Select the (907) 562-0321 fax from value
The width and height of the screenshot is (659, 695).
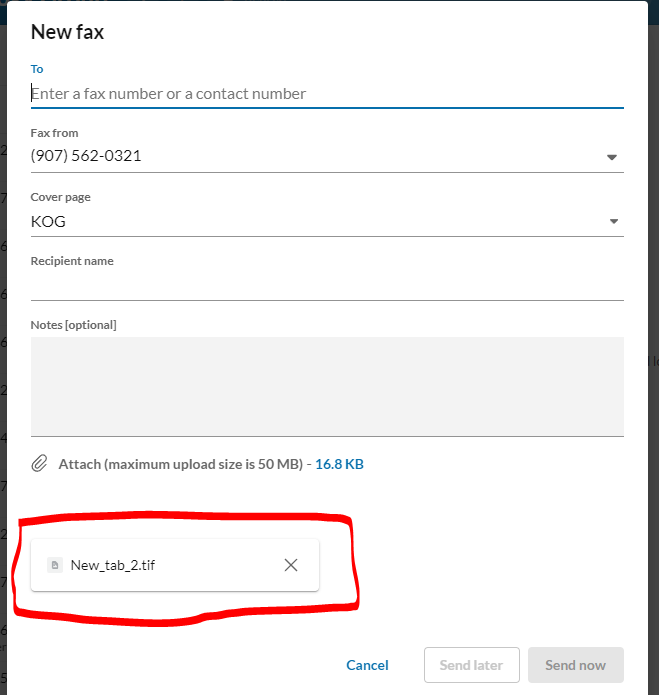click(86, 156)
